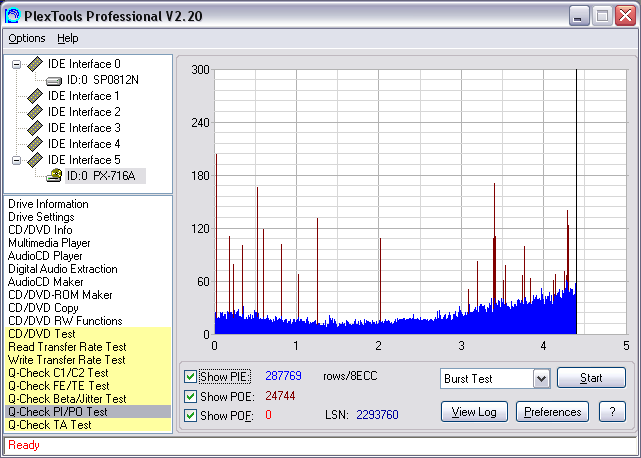
Task: Open Drive Settings function
Action: point(41,217)
